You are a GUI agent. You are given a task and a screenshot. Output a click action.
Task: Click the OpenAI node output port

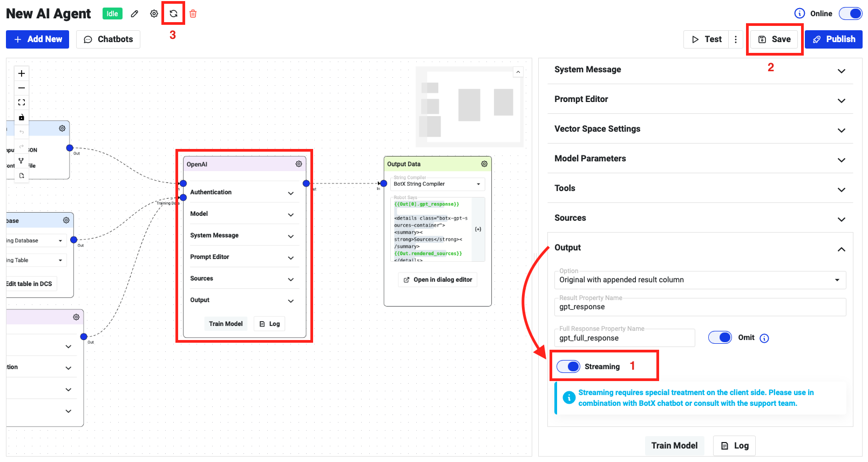coord(306,184)
